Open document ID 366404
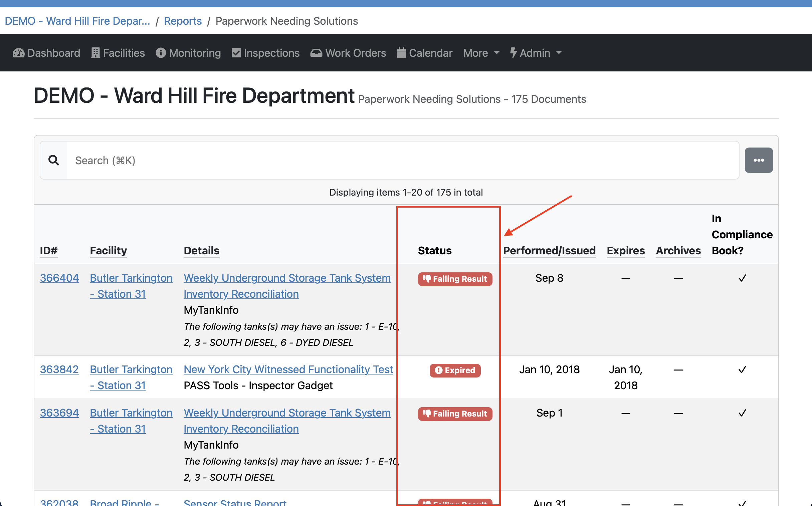Viewport: 812px width, 506px height. 59,278
